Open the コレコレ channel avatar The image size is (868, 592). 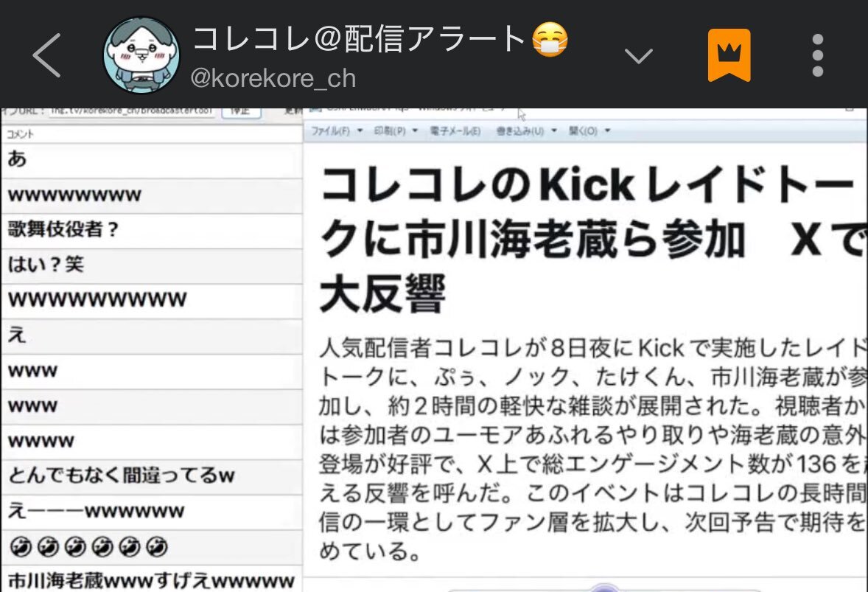(141, 55)
